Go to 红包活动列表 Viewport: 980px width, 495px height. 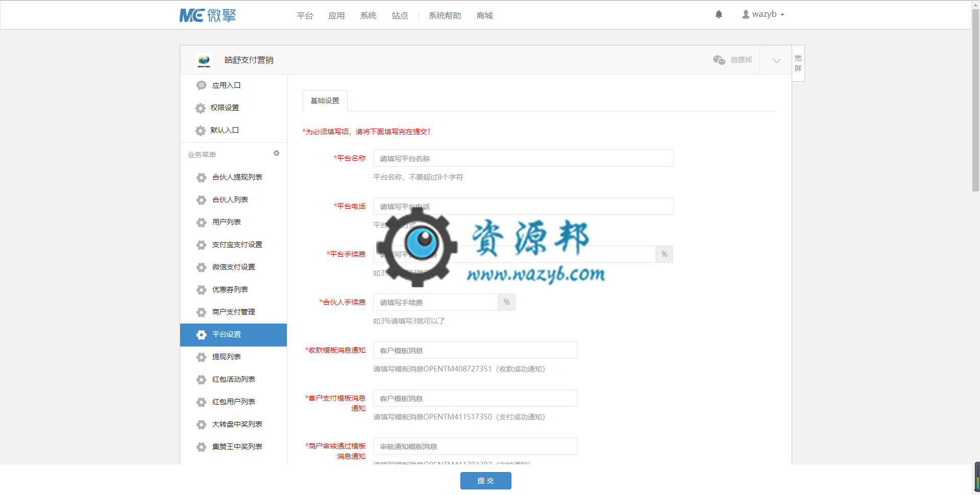point(233,379)
